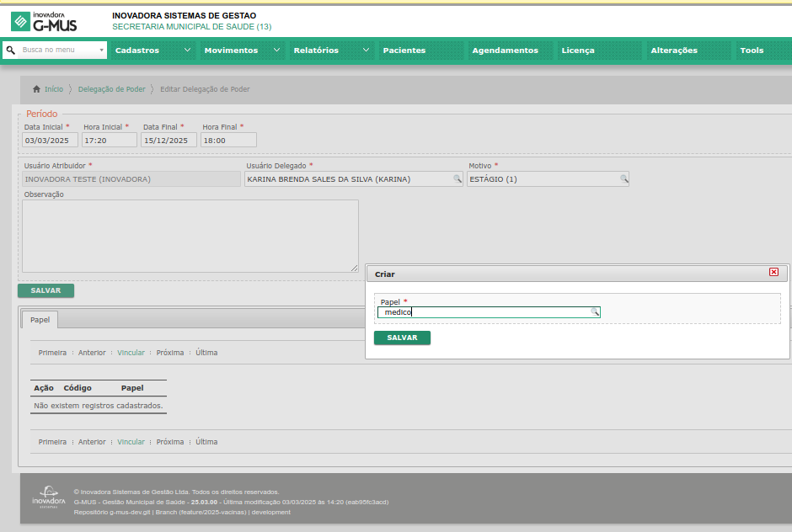The height and width of the screenshot is (532, 792).
Task: Click SALVAR button in Criar dialog
Action: point(402,338)
